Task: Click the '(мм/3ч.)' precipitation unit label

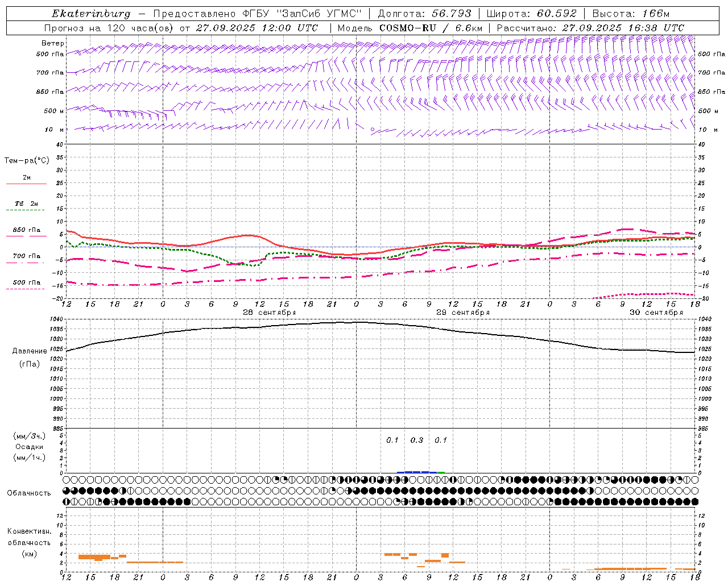Action: click(x=29, y=436)
